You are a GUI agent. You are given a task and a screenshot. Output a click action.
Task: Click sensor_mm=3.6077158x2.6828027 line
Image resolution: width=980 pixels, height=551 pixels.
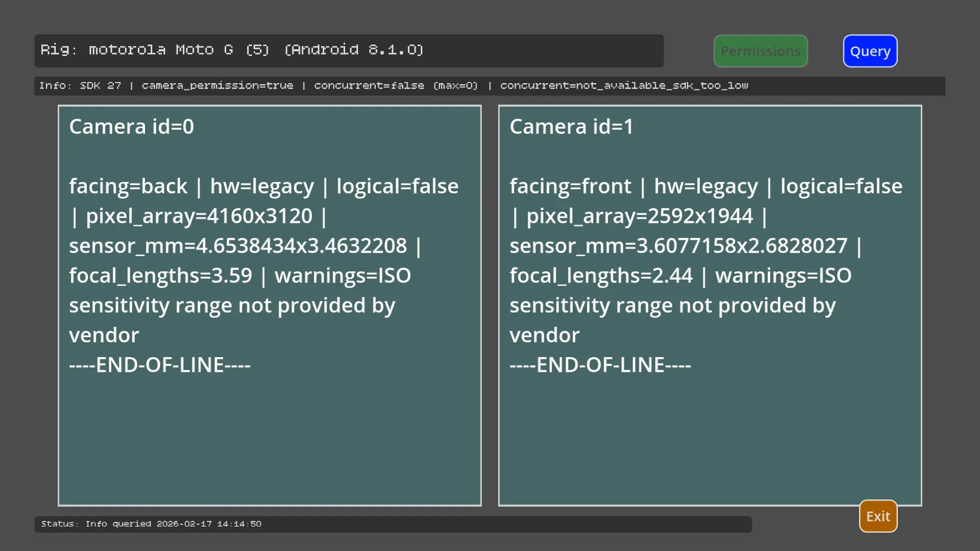pyautogui.click(x=678, y=246)
